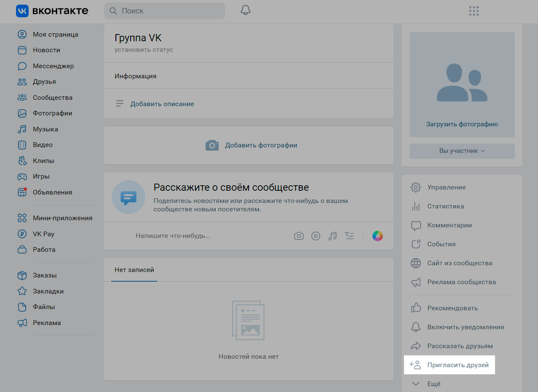Click the Поиск search field

pyautogui.click(x=164, y=11)
